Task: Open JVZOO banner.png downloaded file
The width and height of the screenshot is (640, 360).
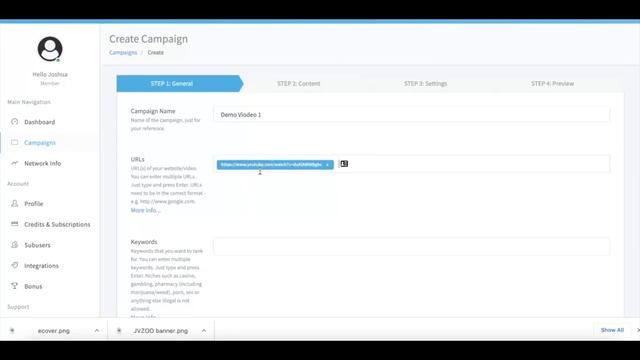Action: (160, 331)
